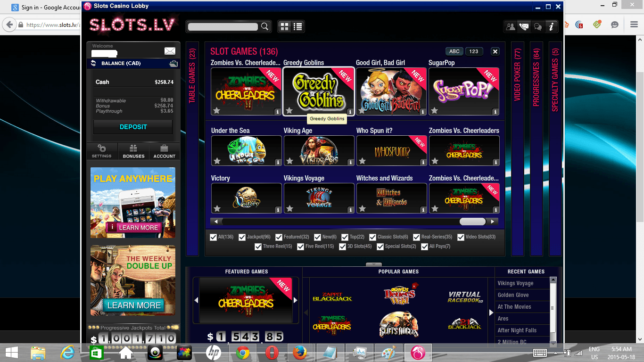Toggle the 3D Slots(45) filter
644x362 pixels.
343,247
